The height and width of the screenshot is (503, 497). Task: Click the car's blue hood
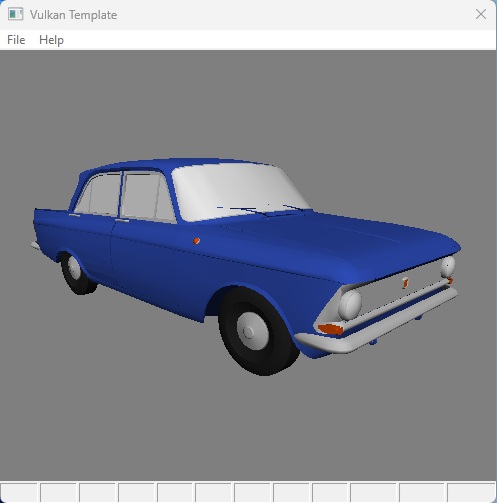(337, 240)
